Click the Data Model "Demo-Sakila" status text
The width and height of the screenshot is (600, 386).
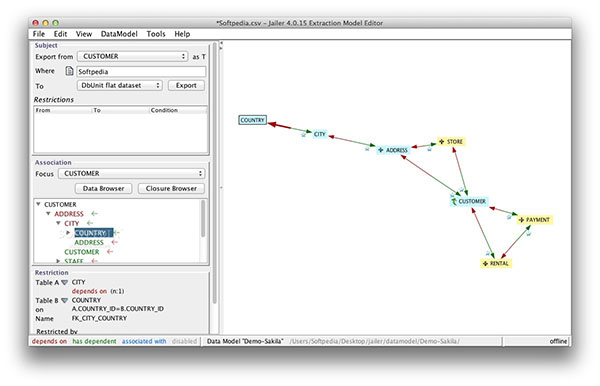pos(245,341)
